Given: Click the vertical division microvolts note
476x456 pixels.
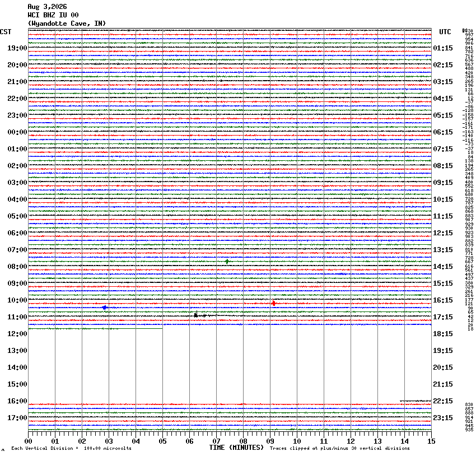Looking at the screenshot, I should 71,448.
